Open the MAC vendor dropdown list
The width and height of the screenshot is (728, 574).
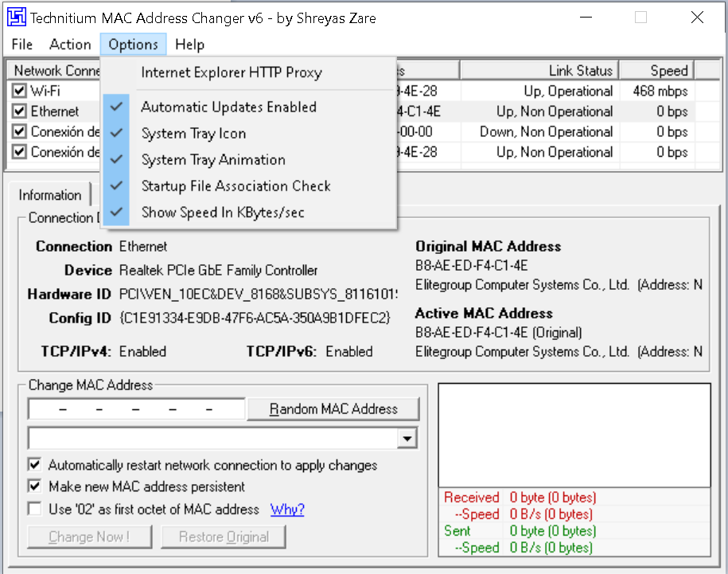click(x=407, y=438)
